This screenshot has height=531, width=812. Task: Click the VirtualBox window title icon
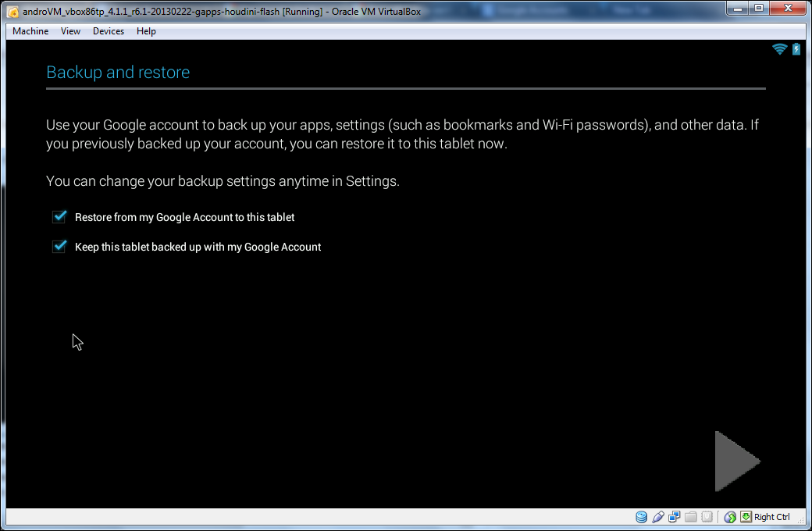coord(13,12)
